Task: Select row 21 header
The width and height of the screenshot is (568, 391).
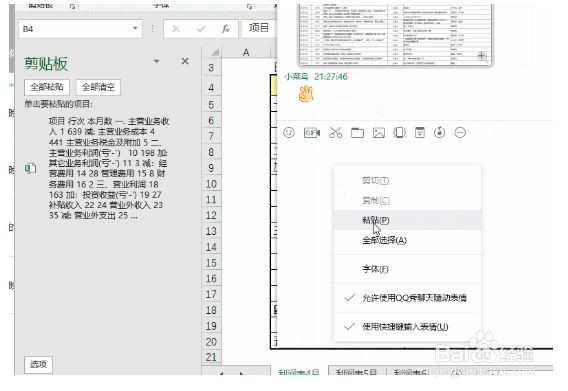Action: (x=211, y=357)
